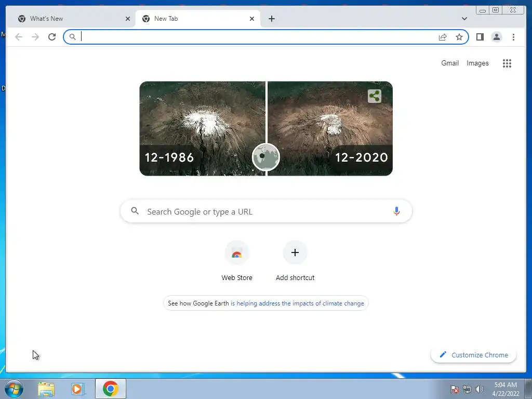This screenshot has height=399, width=532.
Task: Start voice search with microphone icon
Action: click(396, 211)
